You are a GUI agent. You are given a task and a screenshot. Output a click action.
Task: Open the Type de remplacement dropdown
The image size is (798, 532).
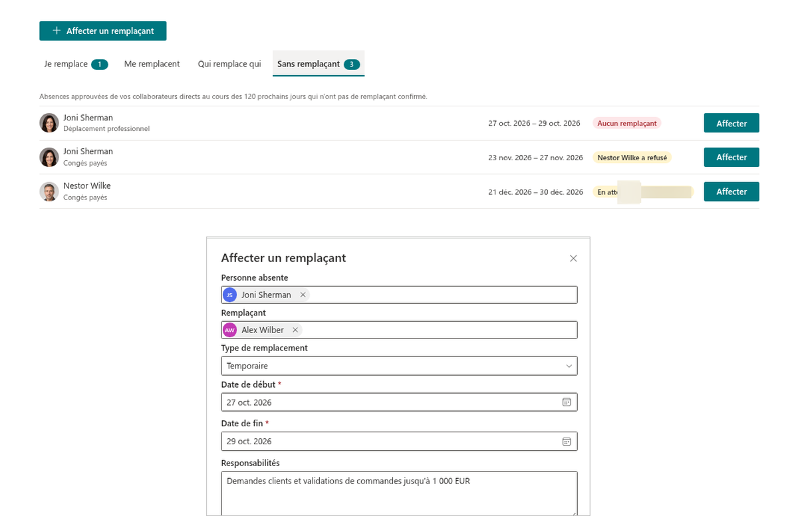[399, 366]
